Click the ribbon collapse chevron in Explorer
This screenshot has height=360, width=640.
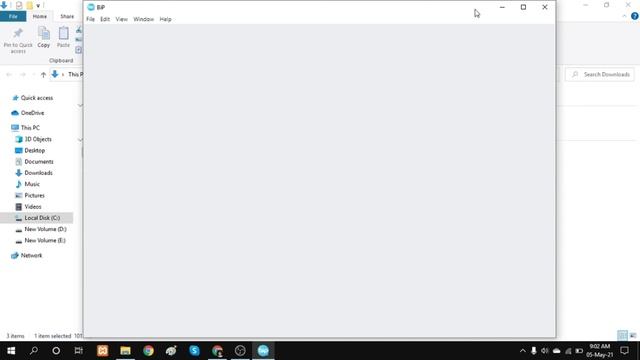click(x=624, y=16)
